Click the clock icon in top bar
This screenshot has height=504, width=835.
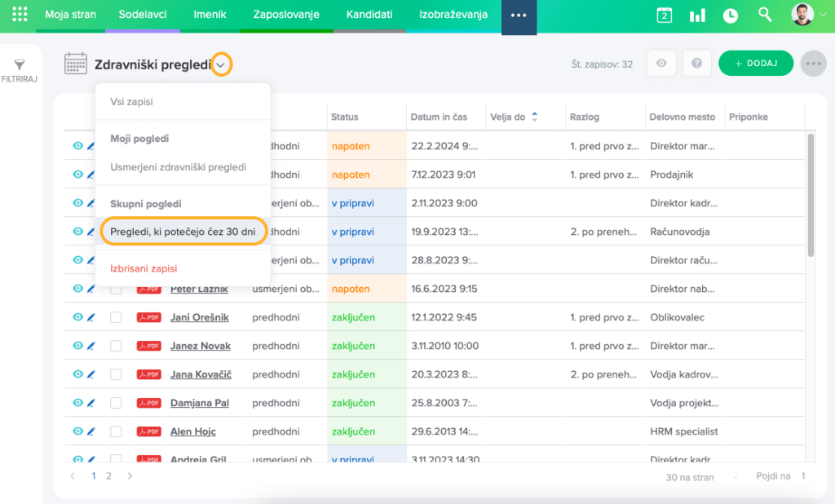click(731, 15)
